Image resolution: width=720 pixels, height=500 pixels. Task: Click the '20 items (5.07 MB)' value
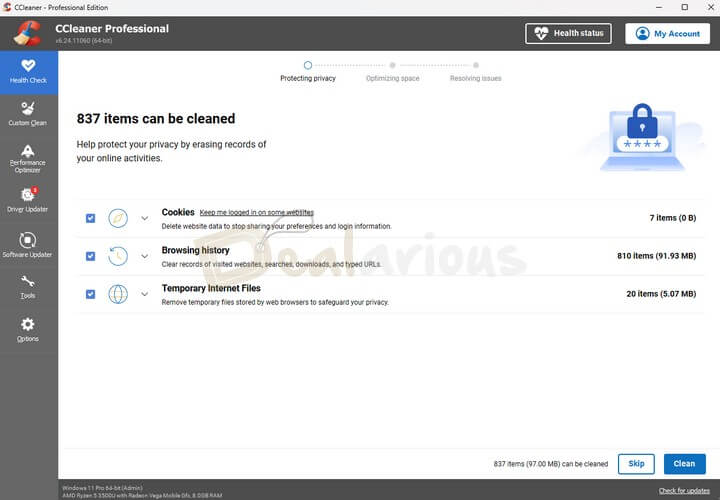point(661,294)
